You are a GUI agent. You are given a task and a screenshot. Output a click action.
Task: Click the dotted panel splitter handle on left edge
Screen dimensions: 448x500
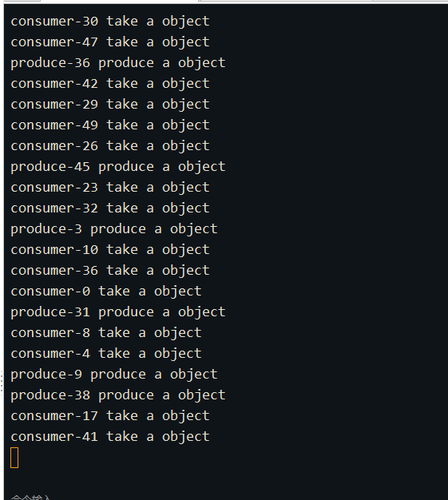click(x=2, y=383)
